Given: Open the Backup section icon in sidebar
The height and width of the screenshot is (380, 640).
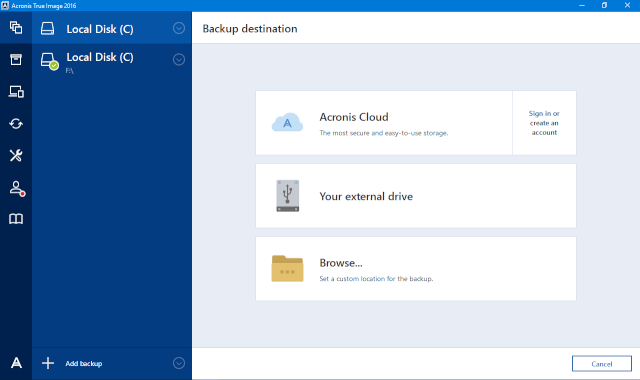Looking at the screenshot, I should tap(16, 28).
